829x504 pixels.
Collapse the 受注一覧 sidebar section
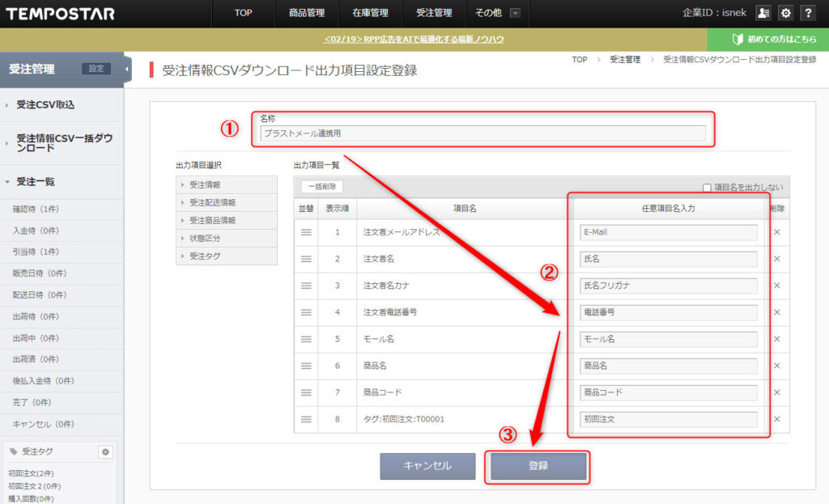pyautogui.click(x=36, y=182)
